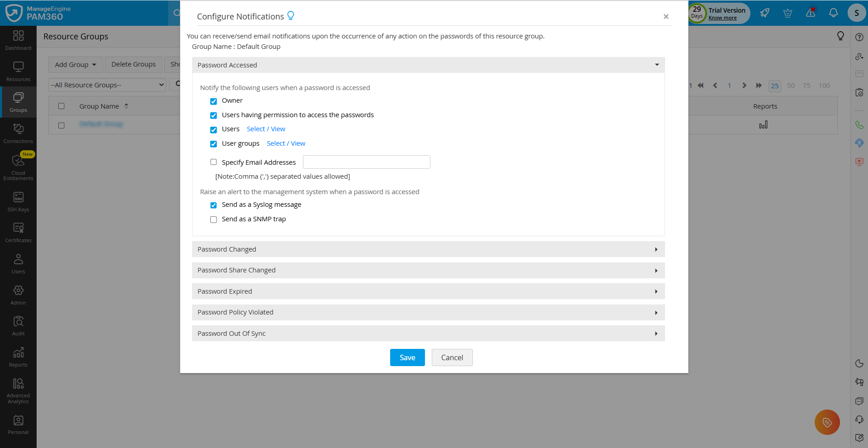Screen dimensions: 868x448
Task: Enable the Specify Email Addresses checkbox
Action: pos(213,162)
